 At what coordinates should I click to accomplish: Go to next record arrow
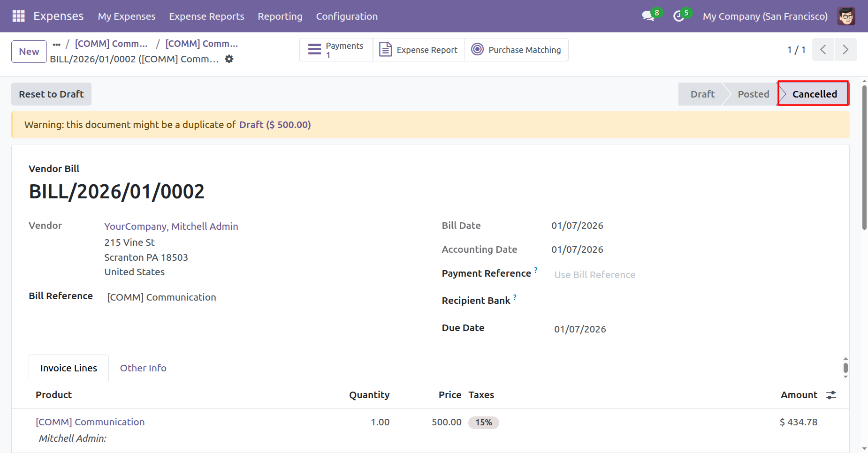pos(845,50)
